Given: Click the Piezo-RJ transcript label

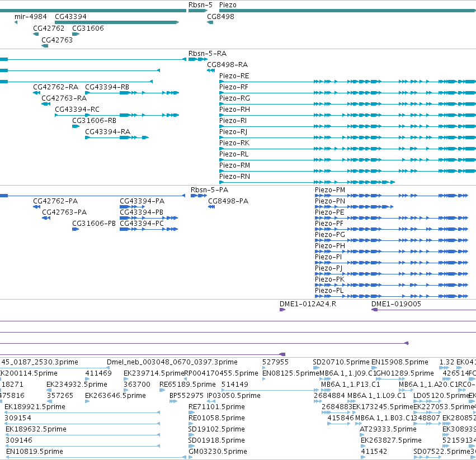Looking at the screenshot, I should pyautogui.click(x=233, y=132).
